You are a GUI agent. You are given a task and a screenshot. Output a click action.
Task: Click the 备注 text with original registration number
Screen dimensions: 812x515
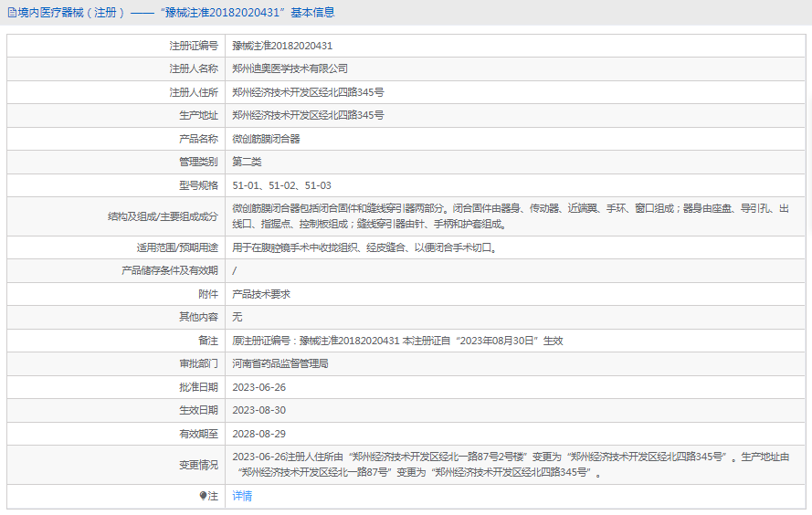(397, 341)
